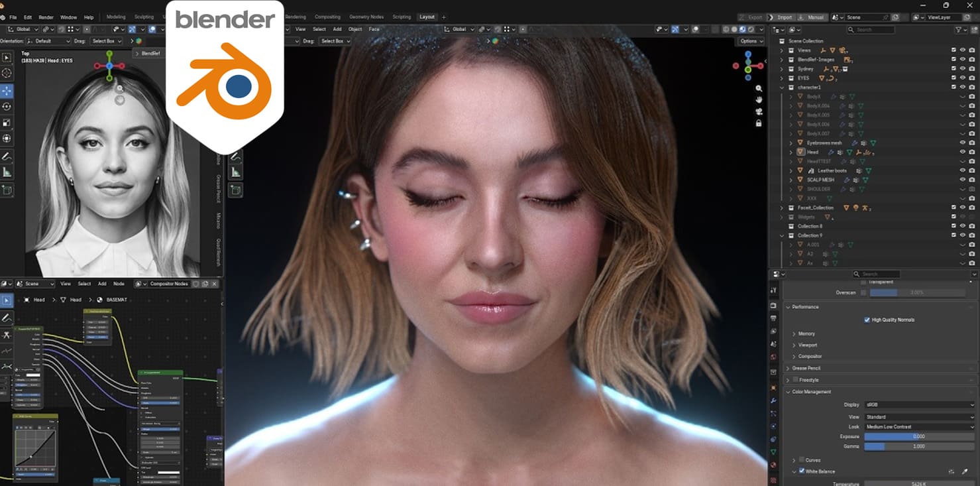Image resolution: width=980 pixels, height=486 pixels.
Task: Click the Import button in top bar
Action: coord(781,17)
